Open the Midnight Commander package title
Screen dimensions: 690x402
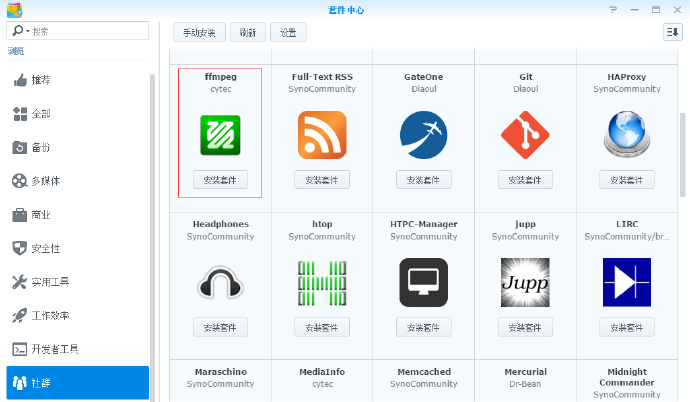[x=627, y=377]
